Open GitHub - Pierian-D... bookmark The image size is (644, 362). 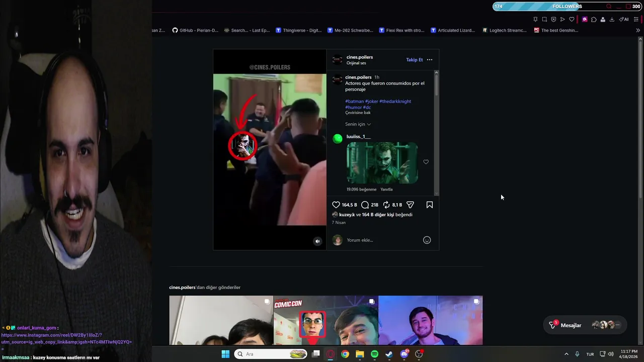coord(195,30)
